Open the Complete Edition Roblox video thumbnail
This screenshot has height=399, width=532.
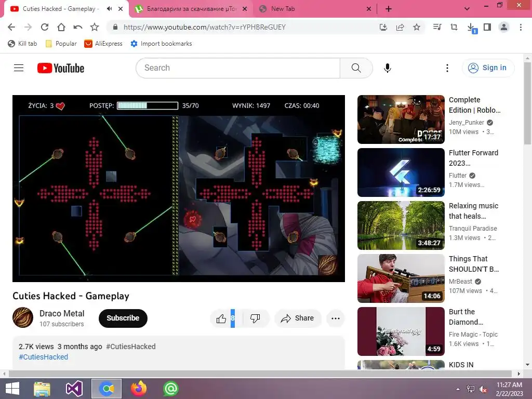(401, 119)
